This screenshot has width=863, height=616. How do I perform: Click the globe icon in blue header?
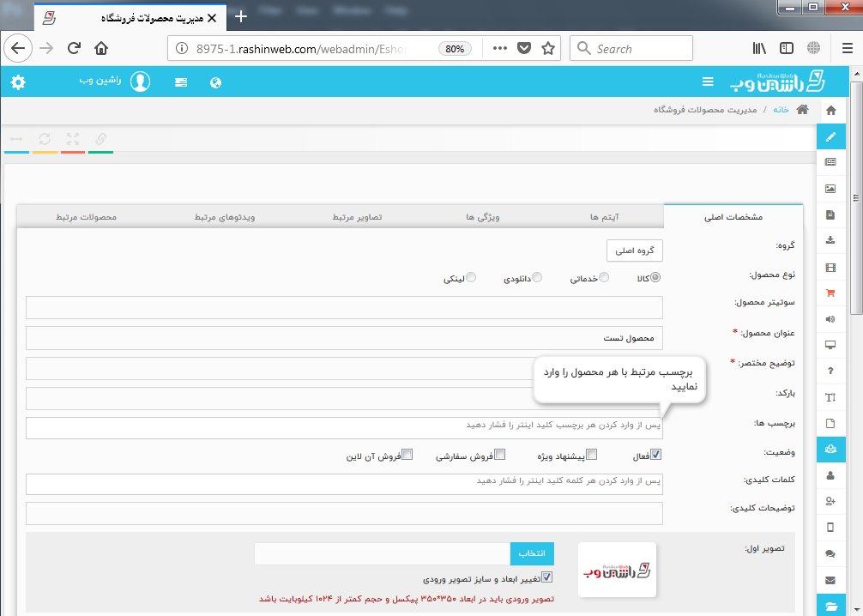coord(216,82)
